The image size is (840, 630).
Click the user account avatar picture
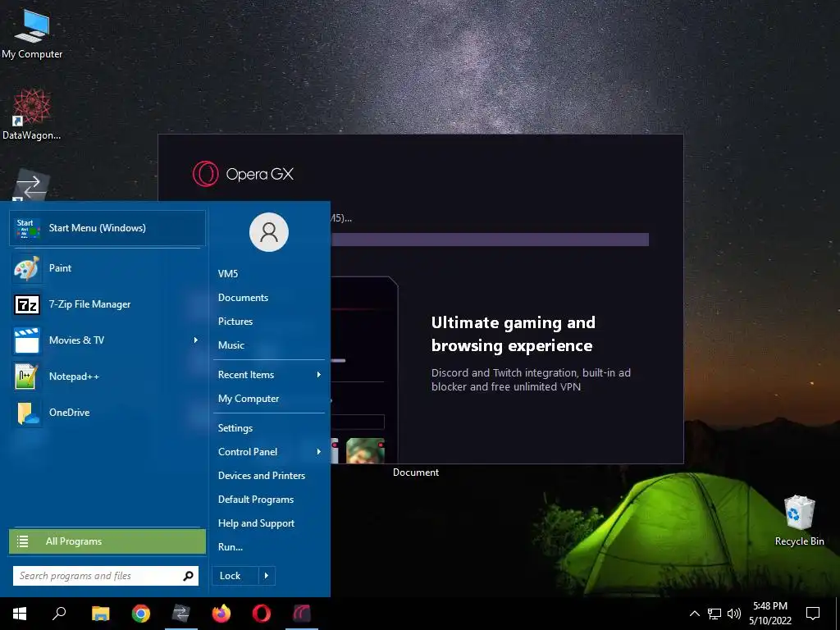(x=269, y=232)
